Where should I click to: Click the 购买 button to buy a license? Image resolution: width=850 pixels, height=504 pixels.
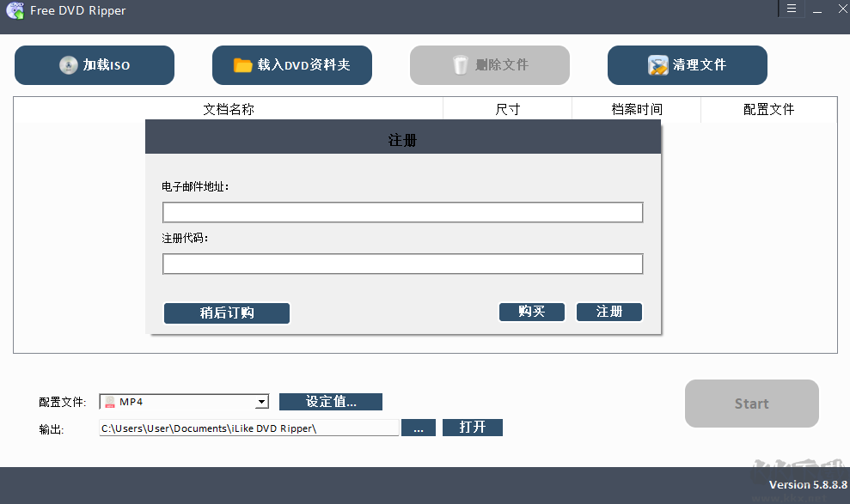[x=531, y=312]
